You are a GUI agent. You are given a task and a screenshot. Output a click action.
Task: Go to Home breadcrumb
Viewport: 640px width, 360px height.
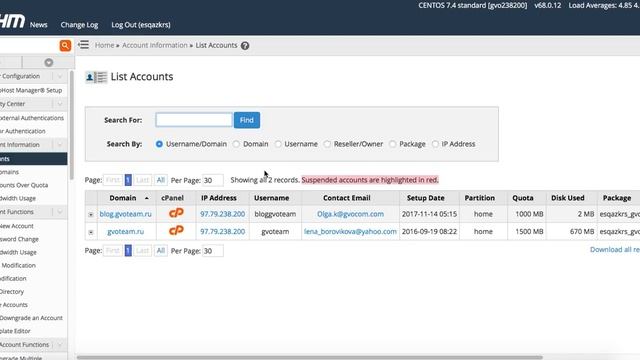coord(104,45)
